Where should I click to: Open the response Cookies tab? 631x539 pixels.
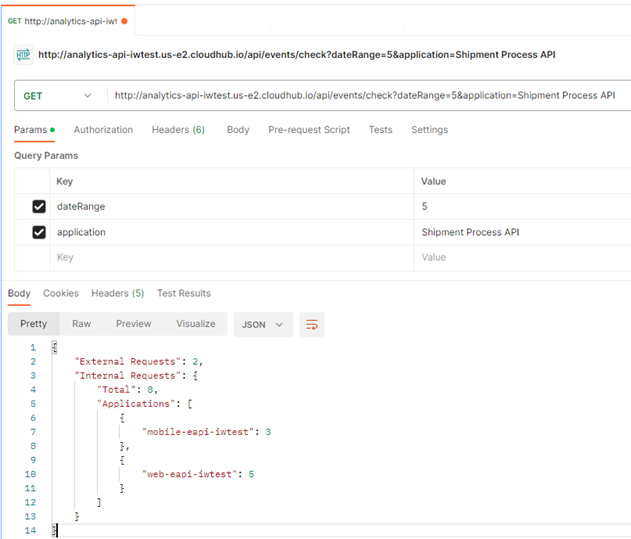61,293
